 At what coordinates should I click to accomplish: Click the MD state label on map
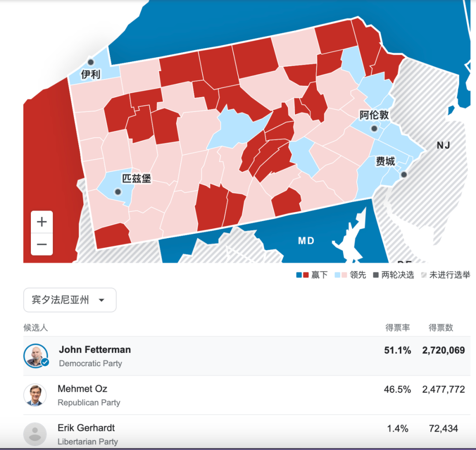(x=306, y=241)
